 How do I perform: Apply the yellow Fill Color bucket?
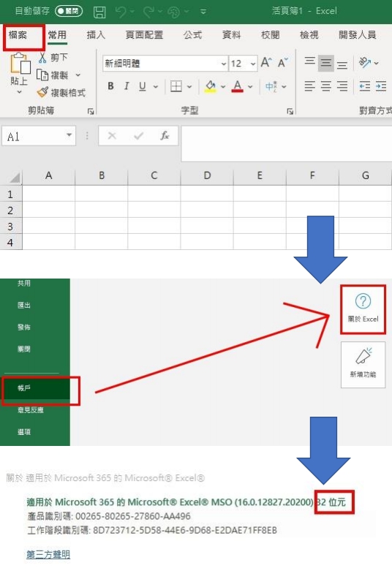pyautogui.click(x=211, y=86)
